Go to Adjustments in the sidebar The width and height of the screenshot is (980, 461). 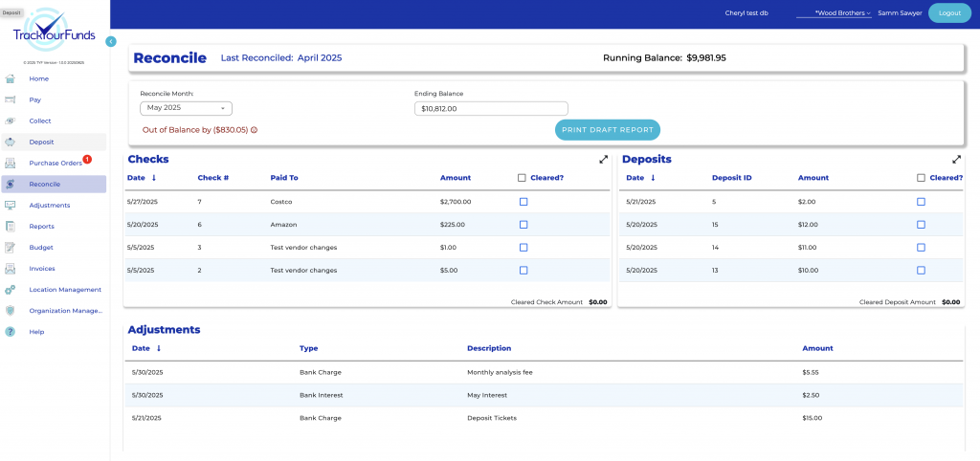[50, 206]
